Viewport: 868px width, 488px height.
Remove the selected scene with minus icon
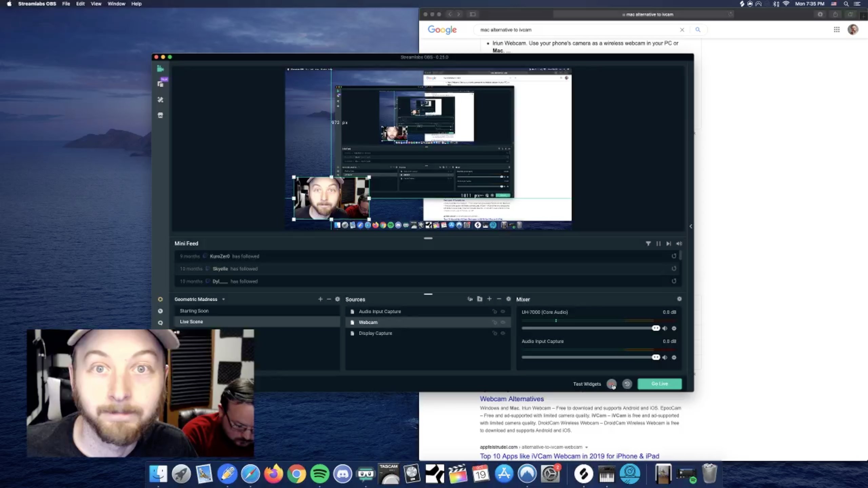[329, 299]
